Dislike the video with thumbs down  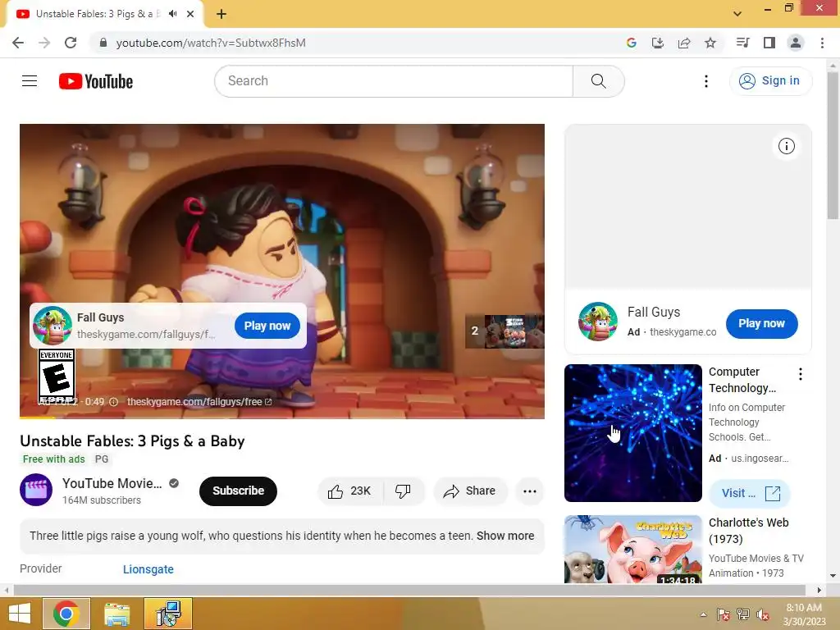click(403, 491)
